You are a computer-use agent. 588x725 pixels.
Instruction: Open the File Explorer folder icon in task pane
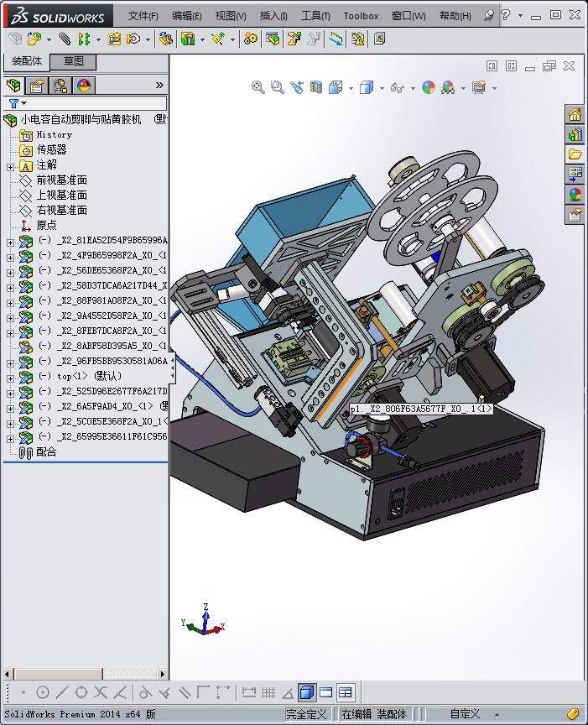click(575, 154)
